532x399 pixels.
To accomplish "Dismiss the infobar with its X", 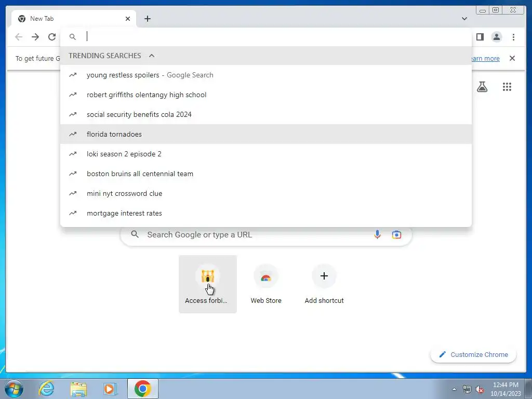I will pyautogui.click(x=512, y=58).
